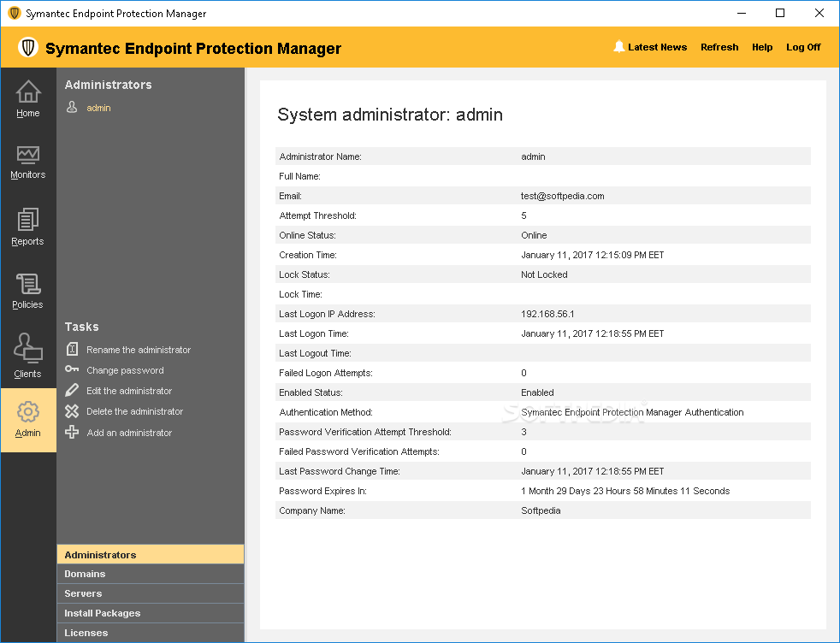Open the Monitors chart icon
The height and width of the screenshot is (643, 840).
click(28, 155)
